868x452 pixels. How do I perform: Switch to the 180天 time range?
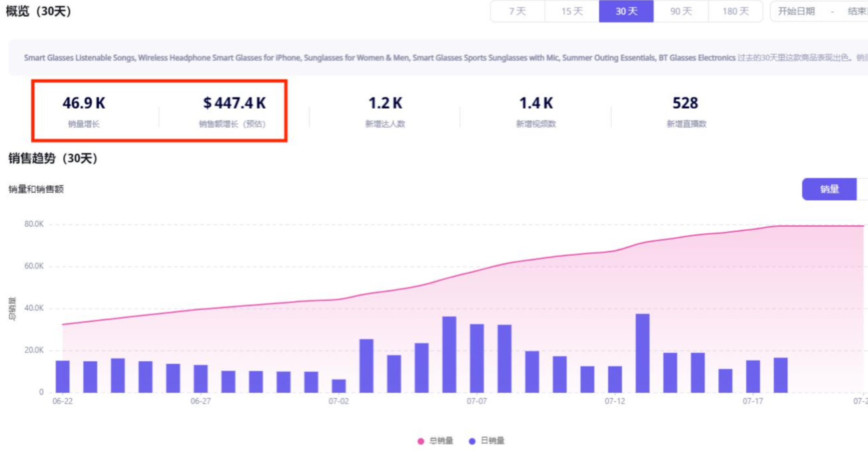735,11
